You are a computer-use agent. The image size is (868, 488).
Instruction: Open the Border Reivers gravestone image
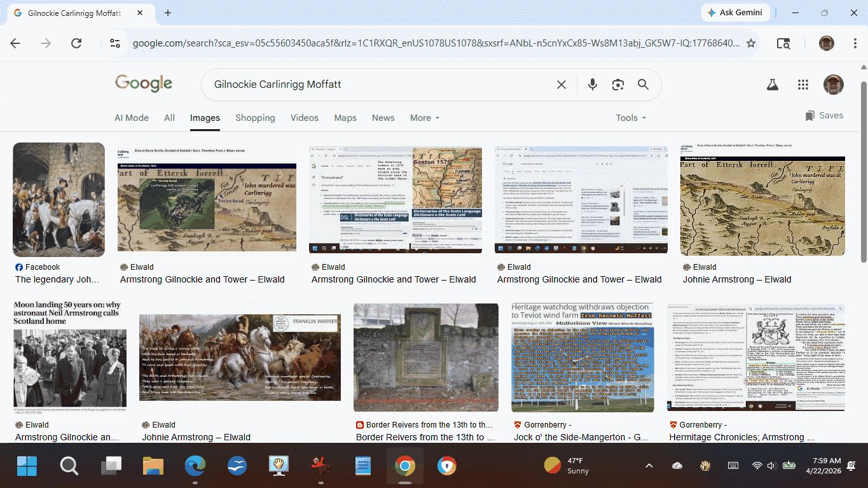click(425, 358)
